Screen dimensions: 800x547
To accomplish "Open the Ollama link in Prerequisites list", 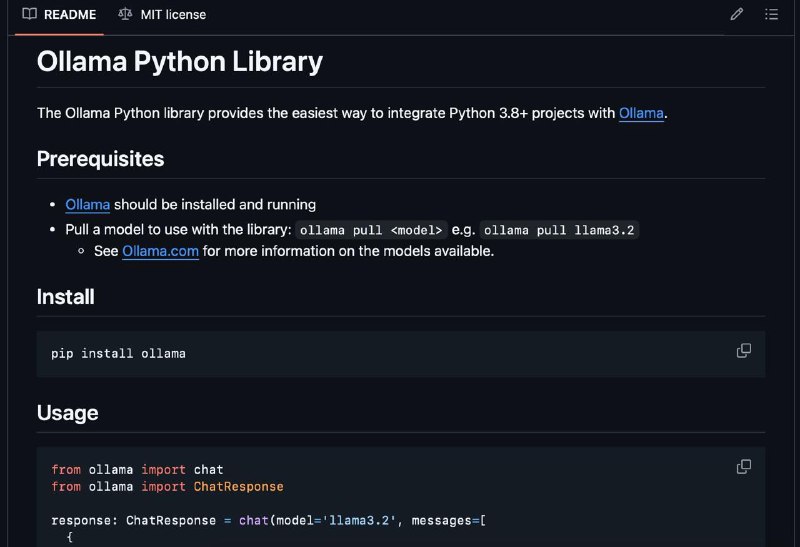I will coord(88,205).
